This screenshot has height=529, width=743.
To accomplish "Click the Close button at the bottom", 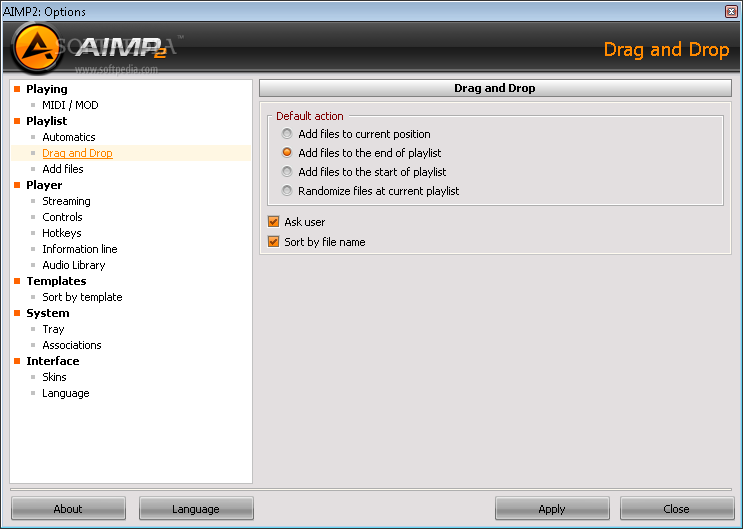I will point(677,509).
